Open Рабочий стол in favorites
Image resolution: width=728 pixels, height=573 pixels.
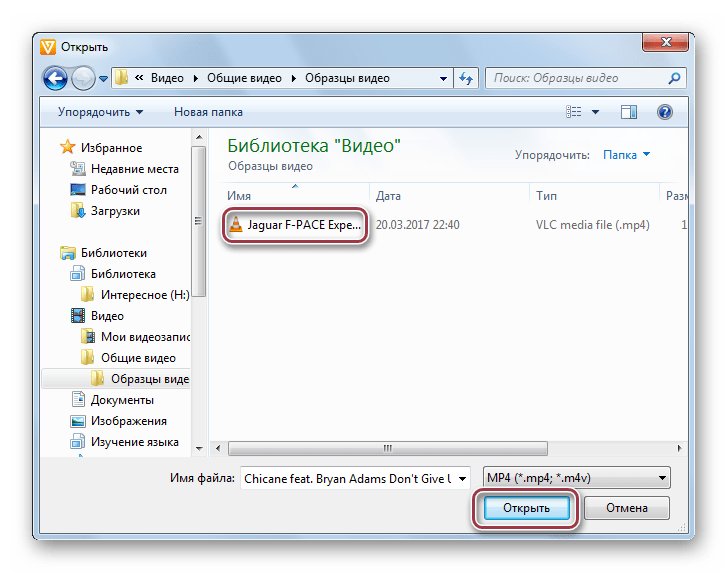pyautogui.click(x=118, y=189)
